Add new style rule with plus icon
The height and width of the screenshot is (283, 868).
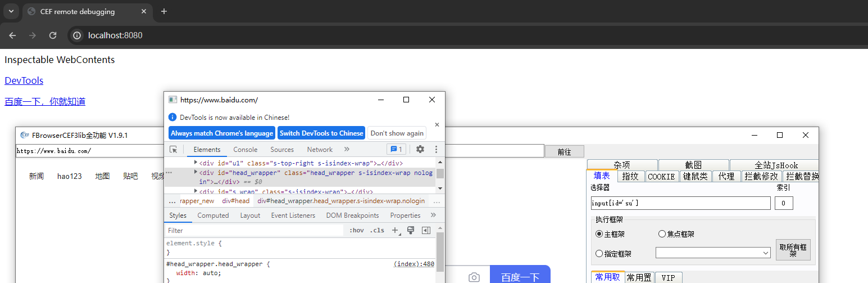tap(396, 230)
